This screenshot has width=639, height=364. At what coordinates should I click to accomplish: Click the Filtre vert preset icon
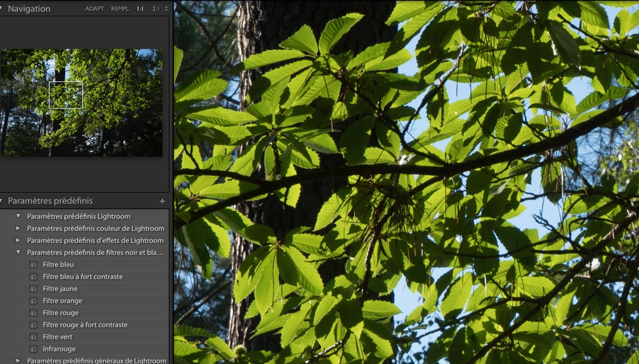33,337
